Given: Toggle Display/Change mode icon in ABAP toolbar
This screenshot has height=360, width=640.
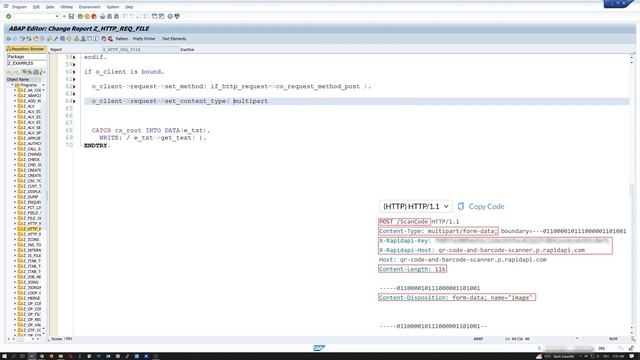Looking at the screenshot, I should 22,39.
